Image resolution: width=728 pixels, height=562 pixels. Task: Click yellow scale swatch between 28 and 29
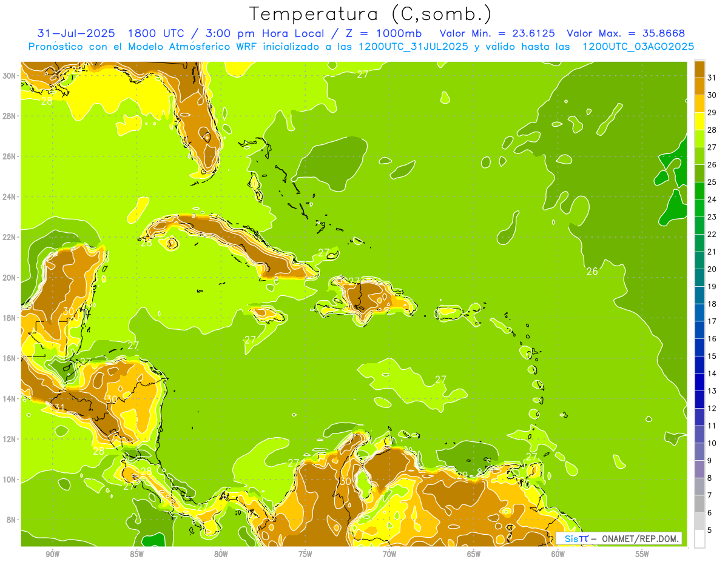699,121
